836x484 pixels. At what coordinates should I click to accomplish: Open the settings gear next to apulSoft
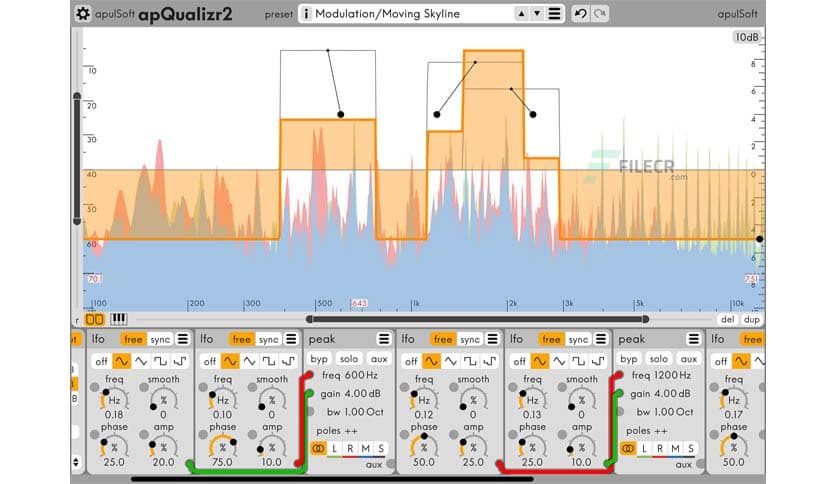coord(84,14)
